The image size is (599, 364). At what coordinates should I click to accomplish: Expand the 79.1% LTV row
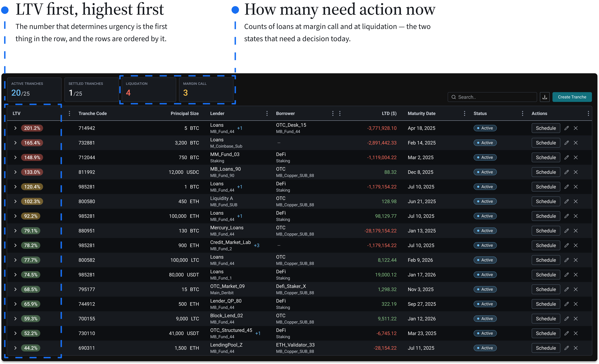pos(15,231)
